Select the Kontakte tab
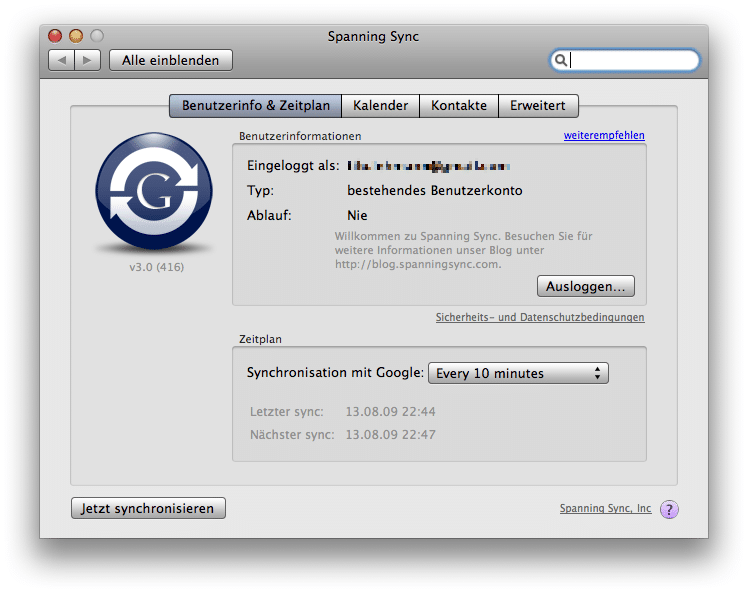 coord(459,105)
